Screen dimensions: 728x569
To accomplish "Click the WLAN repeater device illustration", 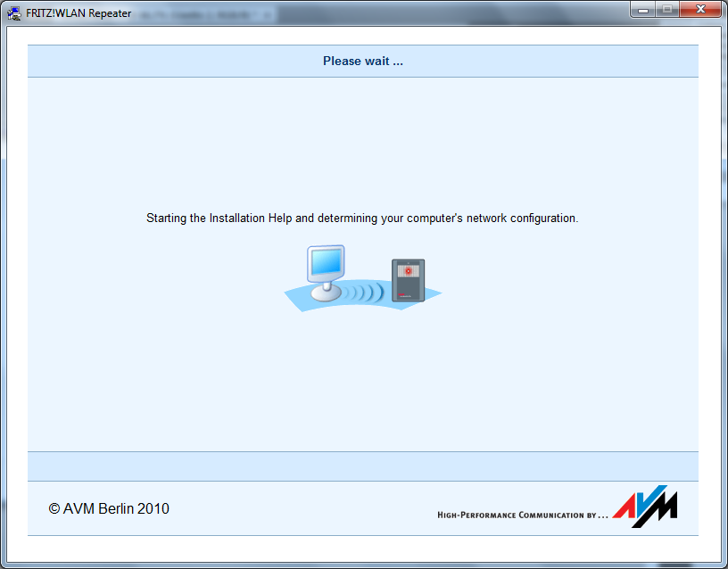I will [x=408, y=280].
